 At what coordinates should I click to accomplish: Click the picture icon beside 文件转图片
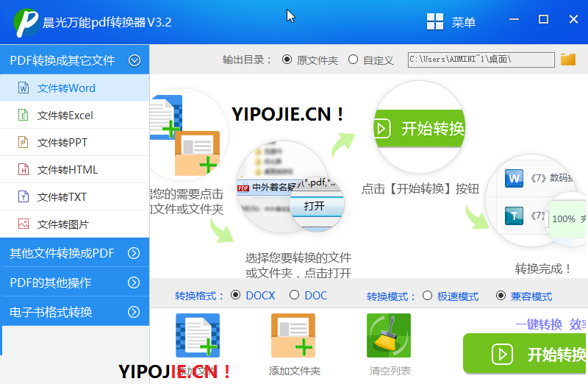click(x=24, y=224)
